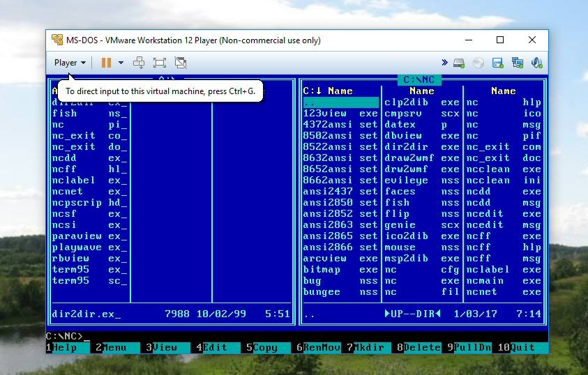Select rbview ex_ in left panel
The image size is (588, 375).
click(90, 259)
